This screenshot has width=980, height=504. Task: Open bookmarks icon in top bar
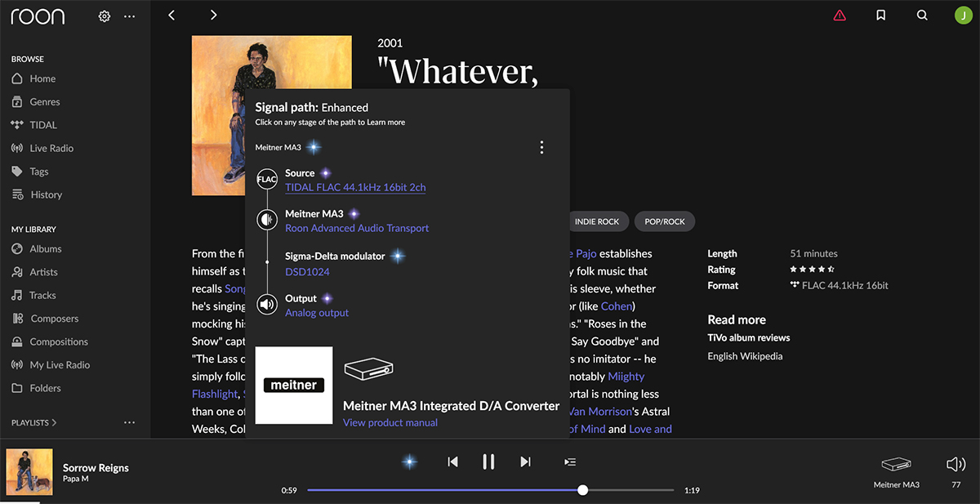click(880, 16)
